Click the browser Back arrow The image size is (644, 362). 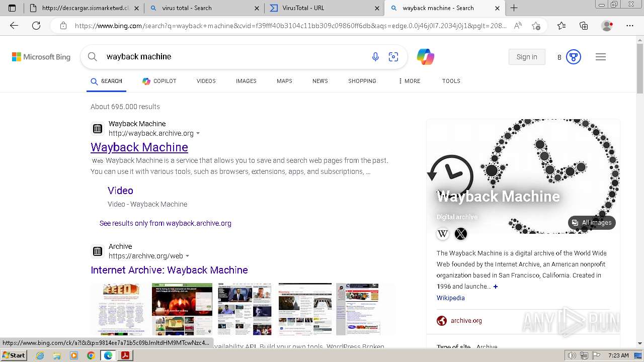pos(14,26)
